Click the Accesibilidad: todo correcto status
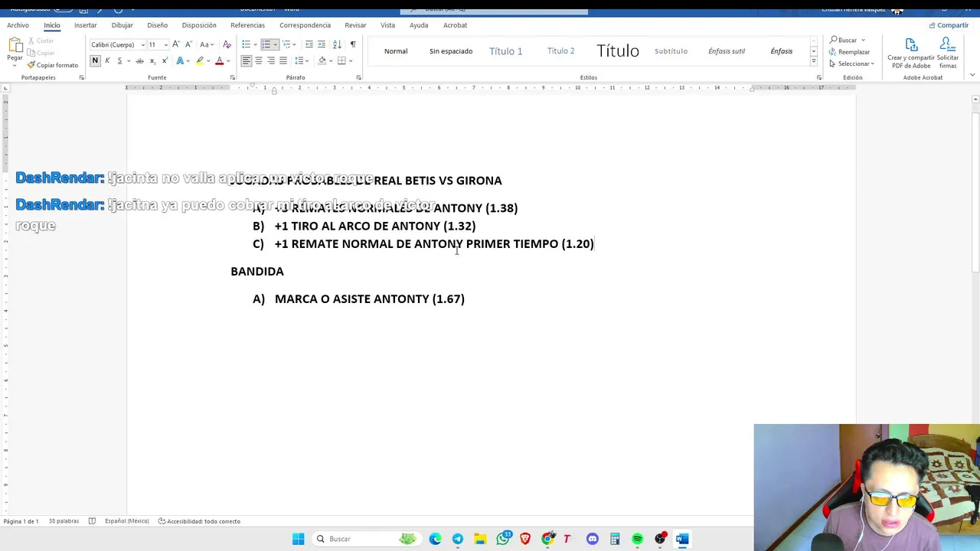The image size is (980, 551). click(x=199, y=521)
